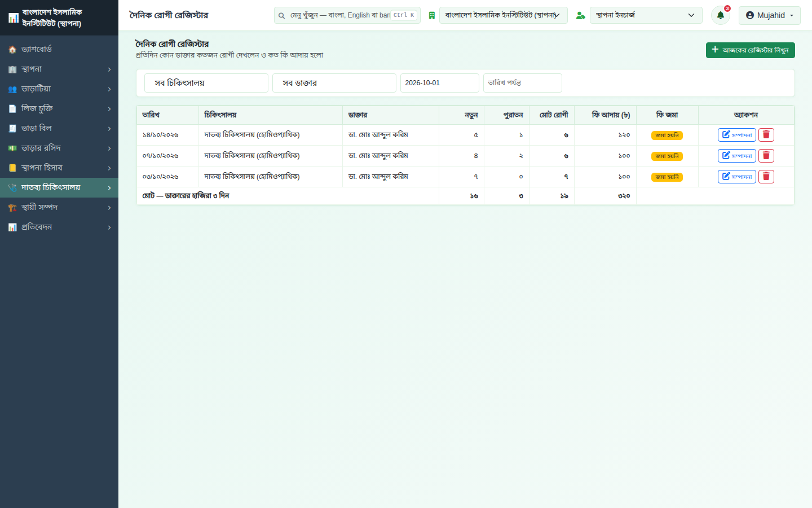Expand the স্থাপনা sidebar chevron
The height and width of the screenshot is (508, 812).
tap(109, 69)
